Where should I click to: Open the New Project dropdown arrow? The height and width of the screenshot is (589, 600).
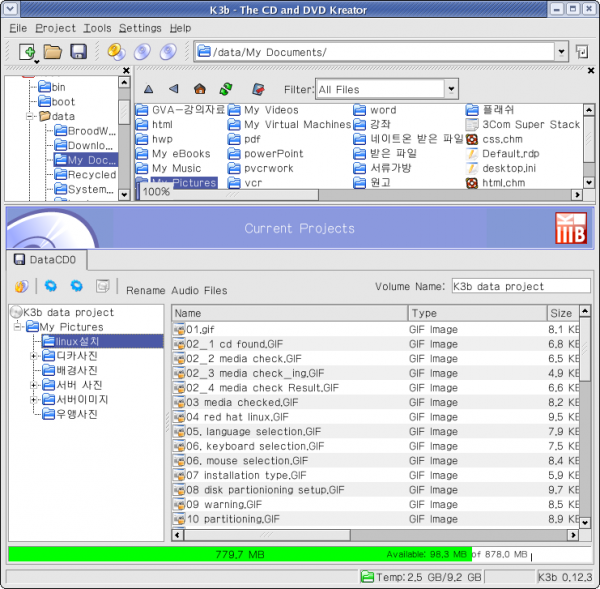tap(37, 62)
